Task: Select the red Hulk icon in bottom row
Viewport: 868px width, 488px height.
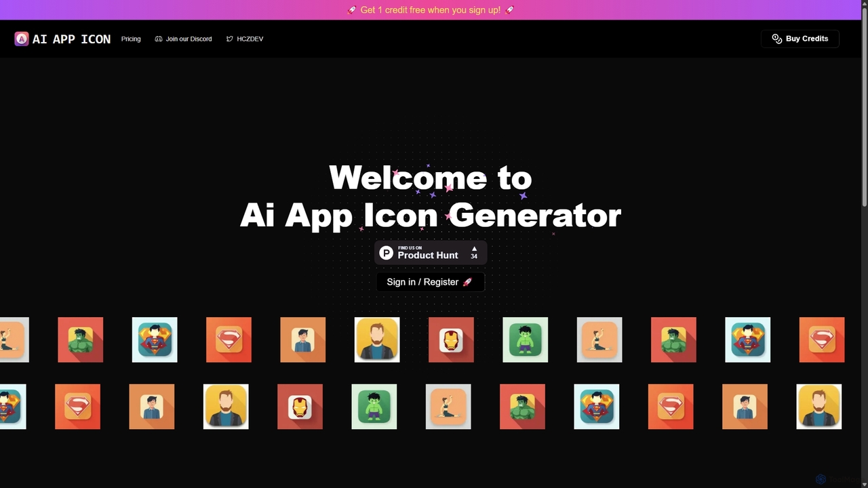Action: [522, 407]
